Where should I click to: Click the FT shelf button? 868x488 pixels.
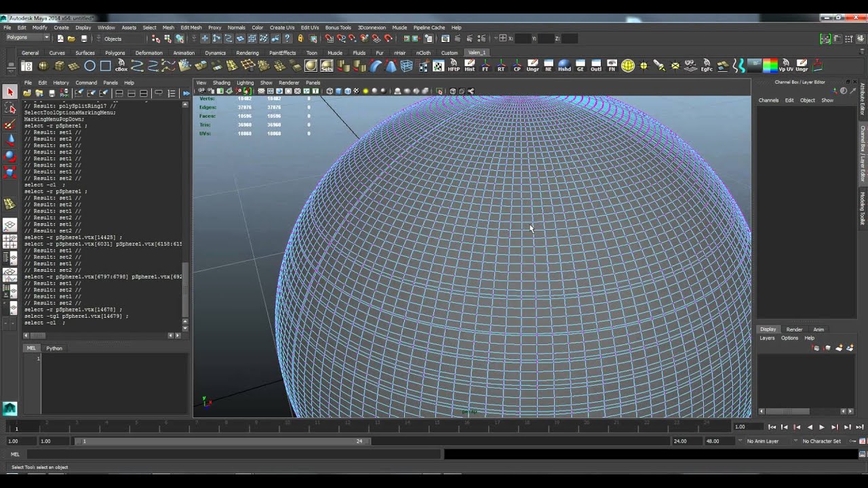486,66
